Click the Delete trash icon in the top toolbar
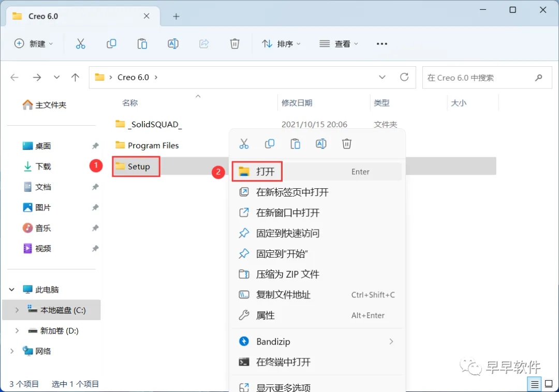Screen dimensions: 559x392 [x=234, y=44]
